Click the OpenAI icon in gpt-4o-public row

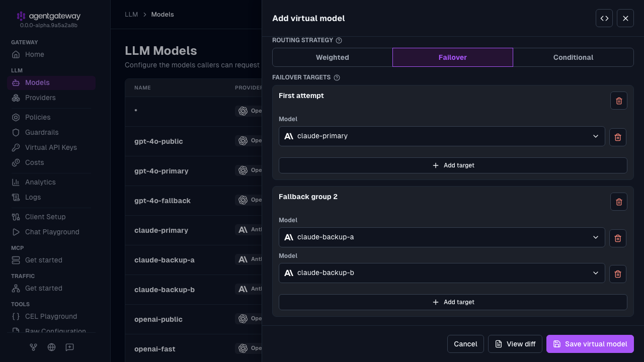coord(243,141)
